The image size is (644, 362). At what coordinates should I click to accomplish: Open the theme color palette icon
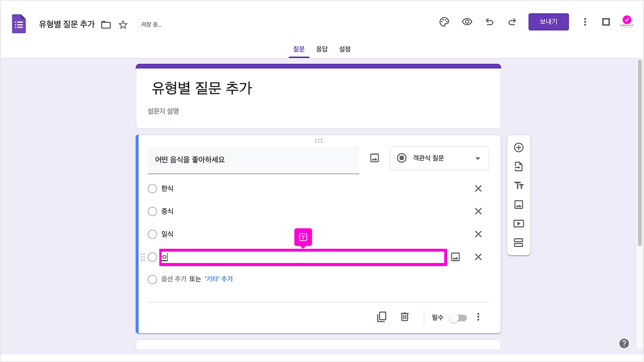(x=444, y=22)
